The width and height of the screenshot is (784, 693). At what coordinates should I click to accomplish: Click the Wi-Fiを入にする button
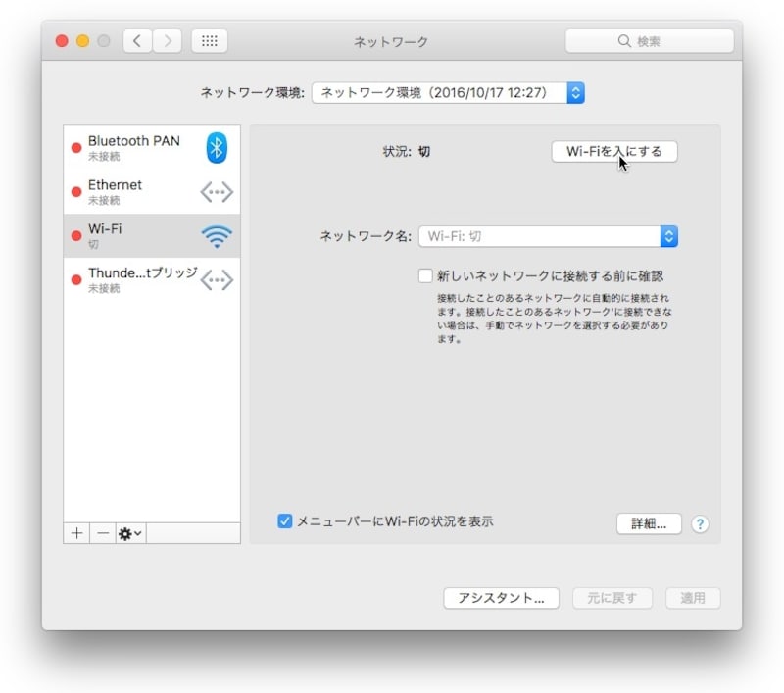(x=616, y=152)
